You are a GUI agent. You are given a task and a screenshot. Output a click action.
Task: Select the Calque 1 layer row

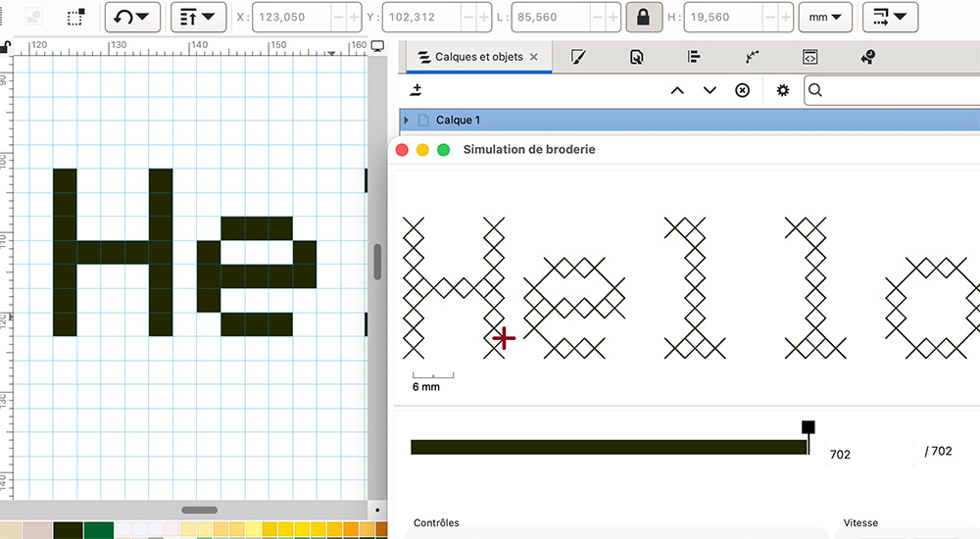click(x=690, y=121)
